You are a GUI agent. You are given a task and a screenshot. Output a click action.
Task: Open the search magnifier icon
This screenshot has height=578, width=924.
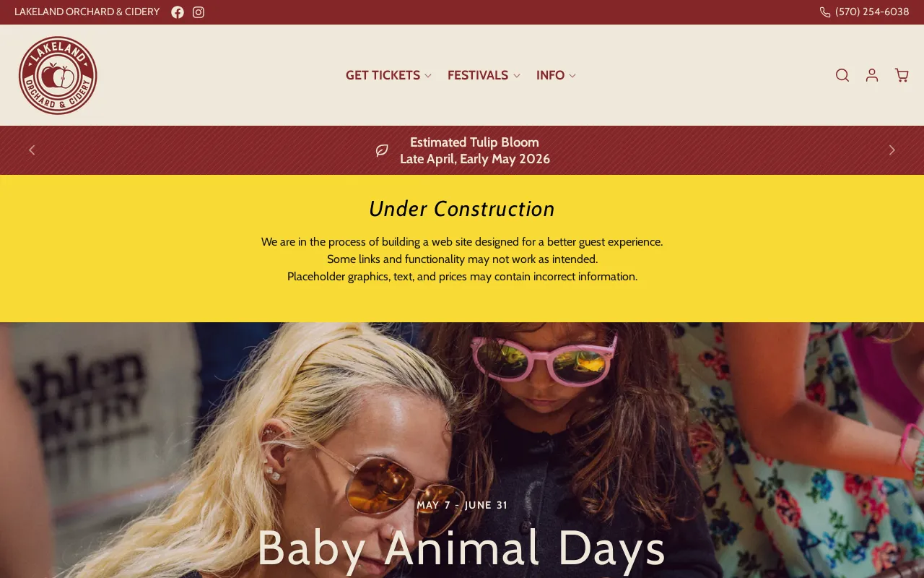tap(842, 75)
